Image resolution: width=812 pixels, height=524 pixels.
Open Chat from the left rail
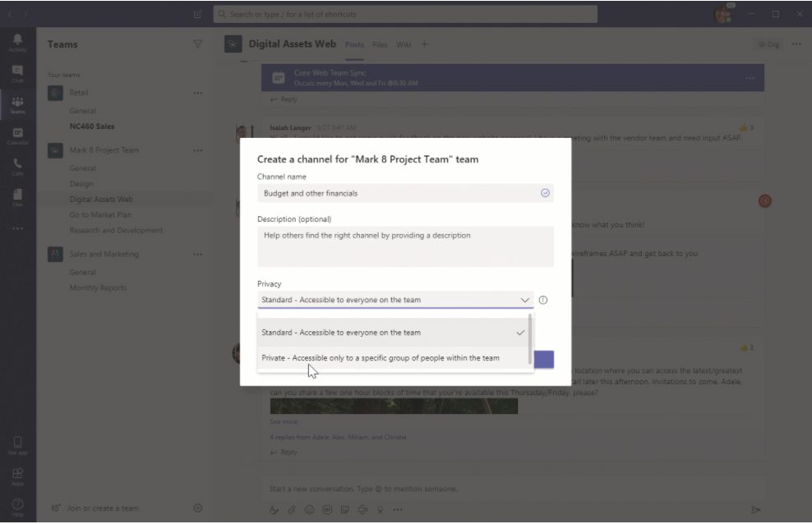(17, 73)
